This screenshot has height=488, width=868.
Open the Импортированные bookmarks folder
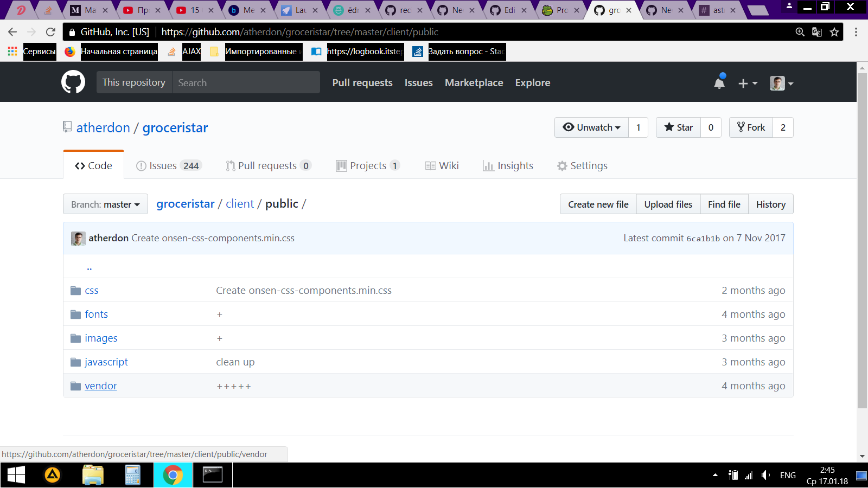(x=256, y=52)
